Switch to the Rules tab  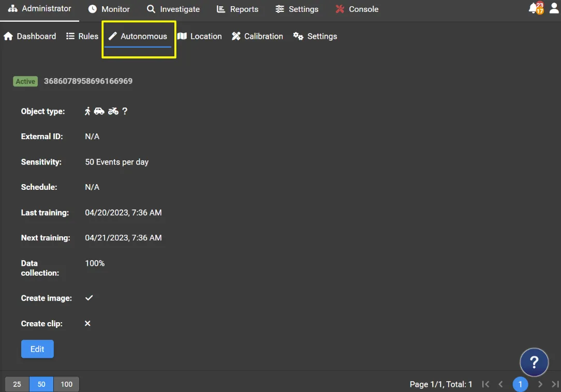tap(82, 36)
